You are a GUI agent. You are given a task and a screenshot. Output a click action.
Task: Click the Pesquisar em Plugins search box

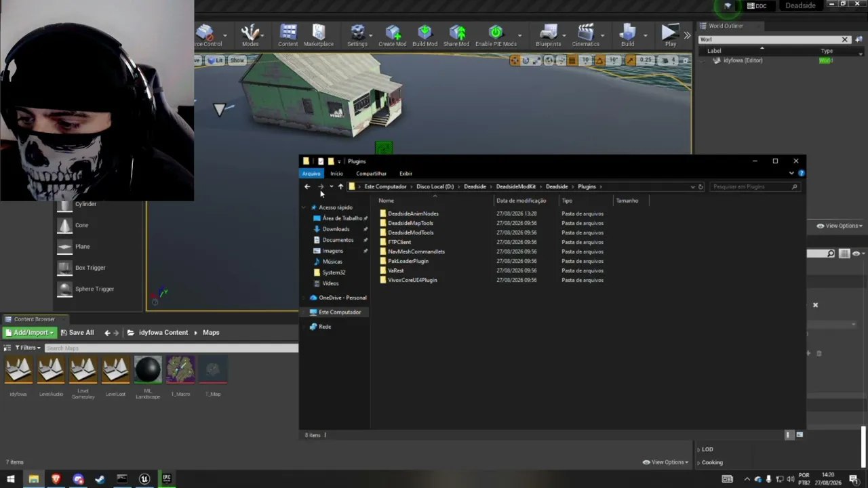click(x=755, y=186)
